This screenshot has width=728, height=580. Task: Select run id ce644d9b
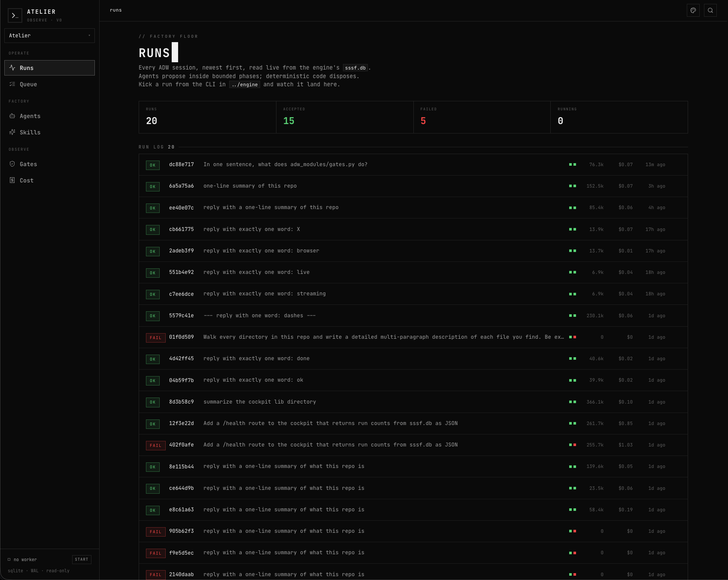pos(182,488)
